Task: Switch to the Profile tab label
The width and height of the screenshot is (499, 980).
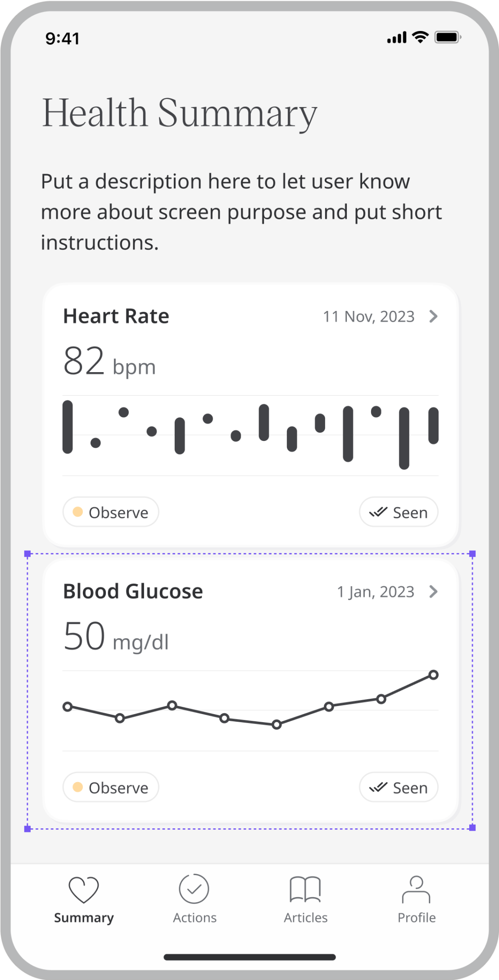Action: (x=417, y=918)
